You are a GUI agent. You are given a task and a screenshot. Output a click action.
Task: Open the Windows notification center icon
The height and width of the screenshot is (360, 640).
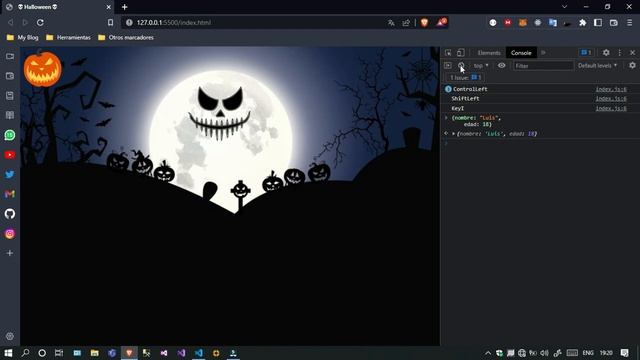624,353
